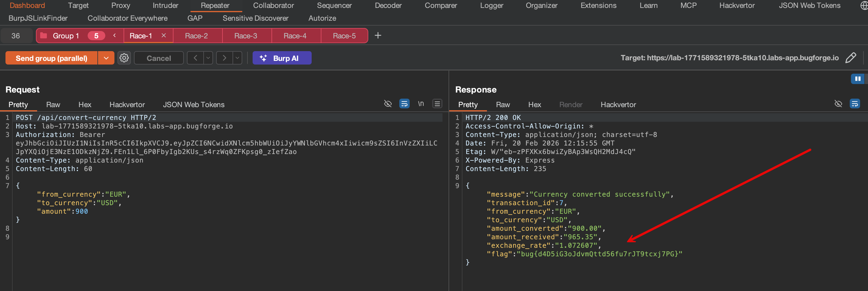This screenshot has width=868, height=291.
Task: Open the Intruder tab
Action: point(165,6)
